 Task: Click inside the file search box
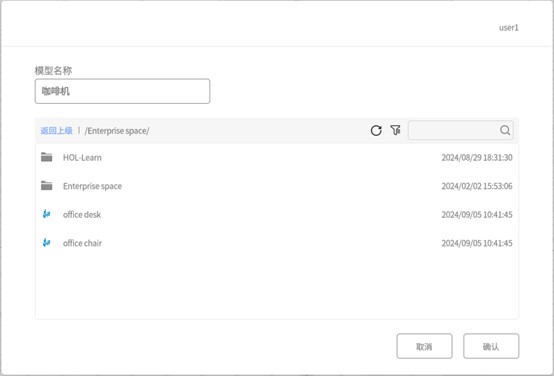tap(454, 130)
